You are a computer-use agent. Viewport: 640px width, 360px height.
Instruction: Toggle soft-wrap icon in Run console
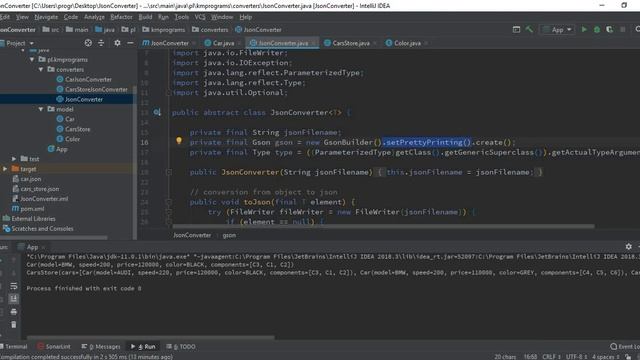pos(13,286)
